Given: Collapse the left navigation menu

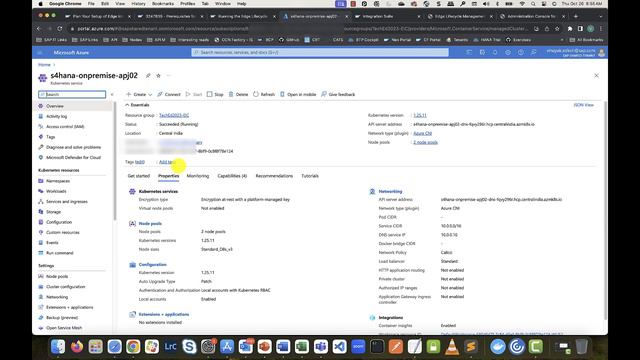Looking at the screenshot, I should point(112,94).
